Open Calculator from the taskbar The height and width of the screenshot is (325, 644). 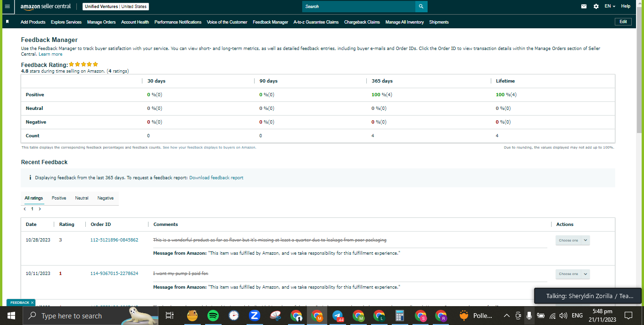[x=400, y=316]
